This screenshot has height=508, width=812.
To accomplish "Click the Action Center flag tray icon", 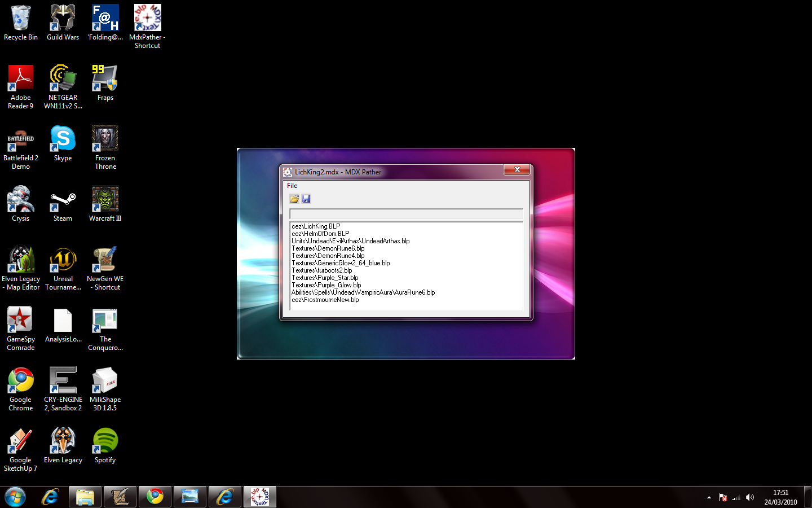I will (x=723, y=497).
